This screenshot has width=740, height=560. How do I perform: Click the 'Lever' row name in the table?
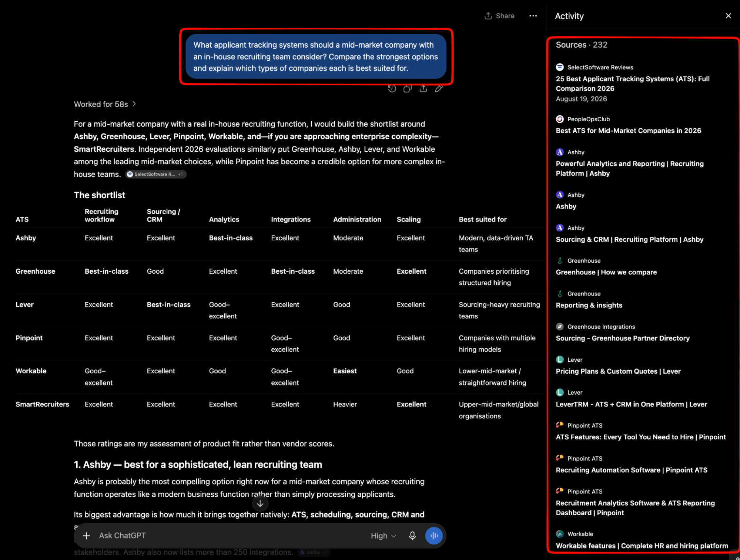pos(24,304)
